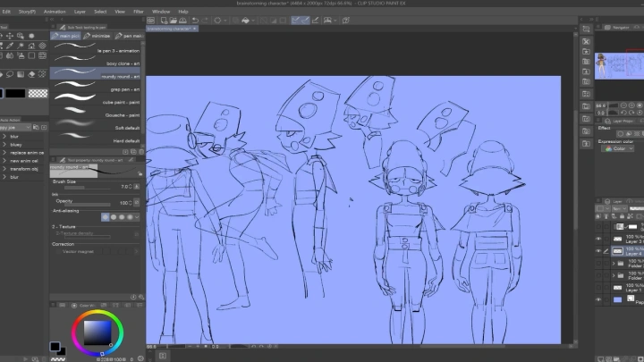644x362 pixels.
Task: Expand the 'replace anim ce' auto action
Action: (4, 153)
